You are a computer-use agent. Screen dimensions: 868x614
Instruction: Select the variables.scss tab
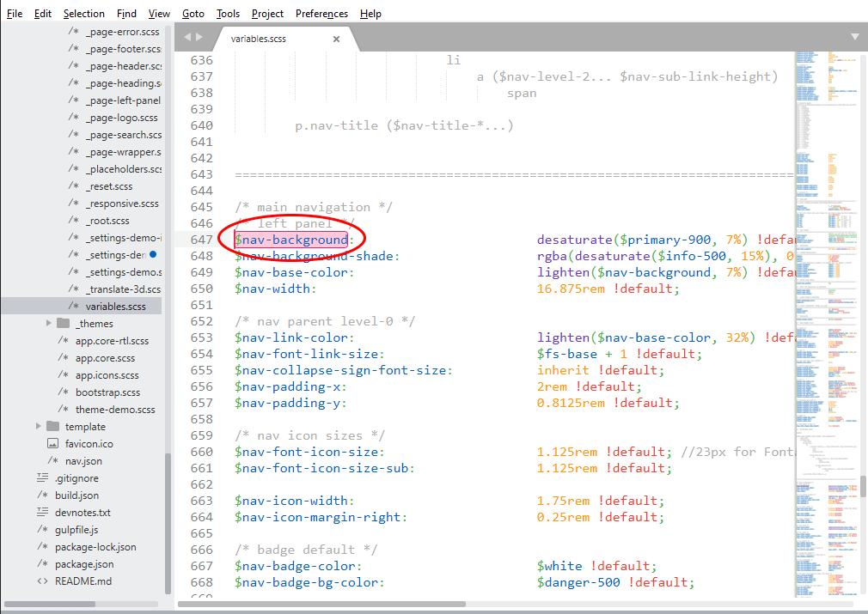pyautogui.click(x=271, y=39)
